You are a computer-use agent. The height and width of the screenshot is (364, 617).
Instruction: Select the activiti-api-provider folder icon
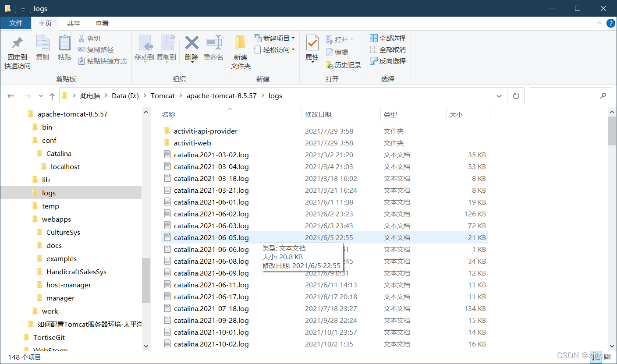(x=167, y=131)
